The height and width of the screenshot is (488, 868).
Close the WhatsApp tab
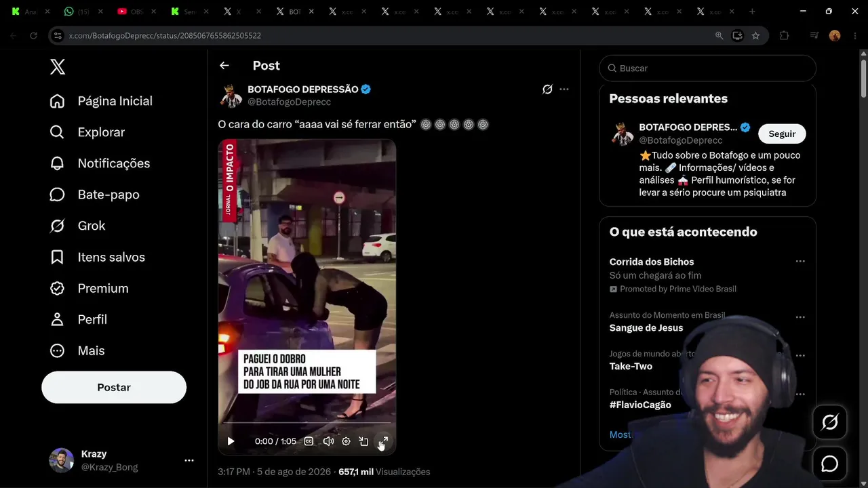click(x=100, y=12)
